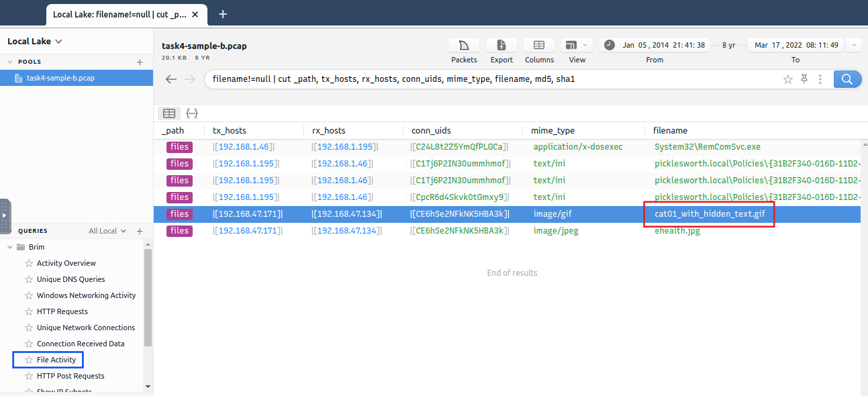
Task: Go forward in search history
Action: pos(191,79)
